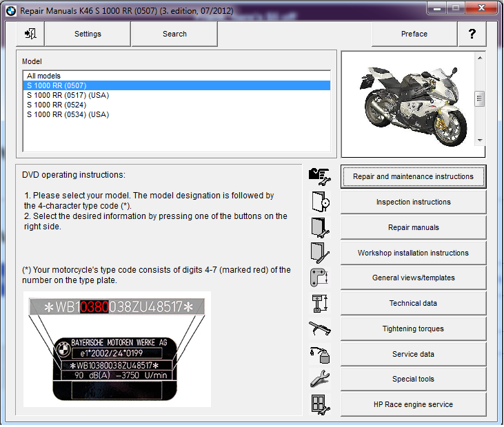Open Special tools
The width and height of the screenshot is (504, 427).
(414, 379)
